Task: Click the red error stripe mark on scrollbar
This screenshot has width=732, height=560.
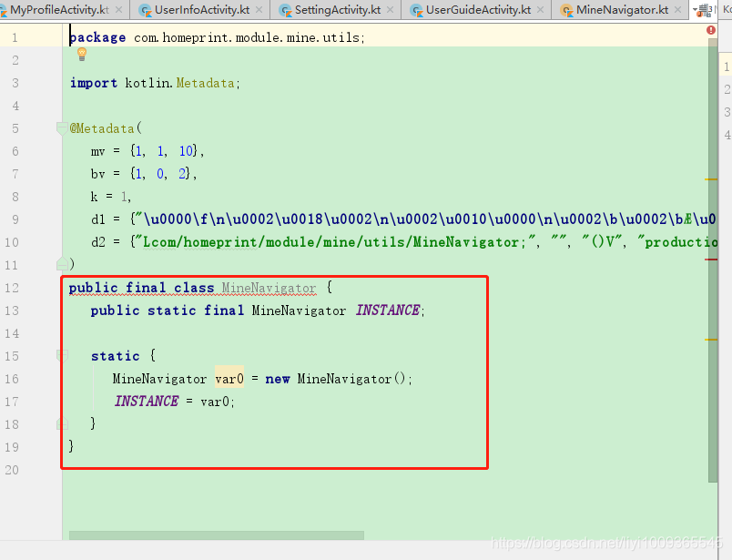Action: coord(711,260)
